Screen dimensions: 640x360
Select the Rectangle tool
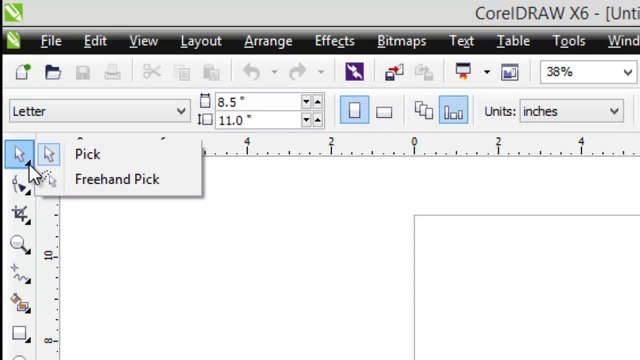pyautogui.click(x=20, y=333)
